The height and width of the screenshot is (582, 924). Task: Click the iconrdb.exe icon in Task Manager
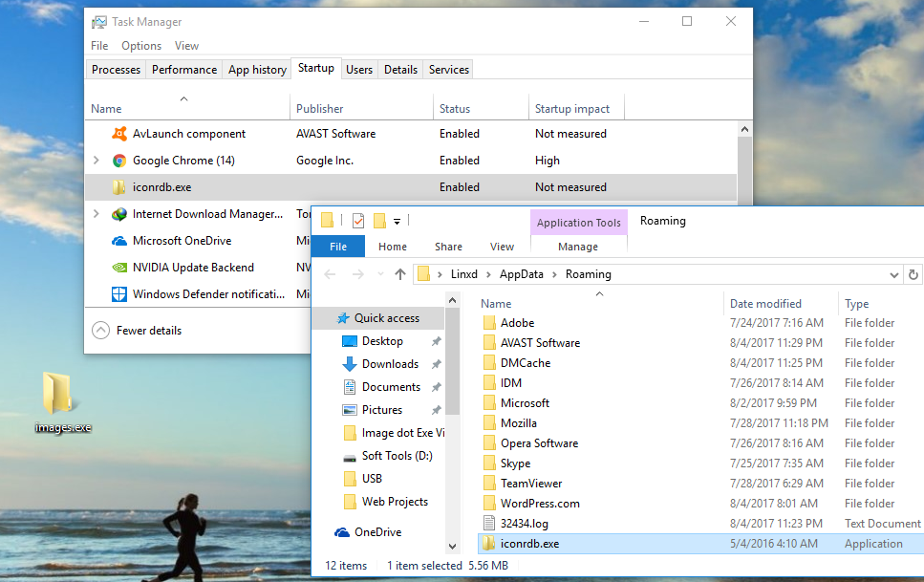click(x=119, y=187)
